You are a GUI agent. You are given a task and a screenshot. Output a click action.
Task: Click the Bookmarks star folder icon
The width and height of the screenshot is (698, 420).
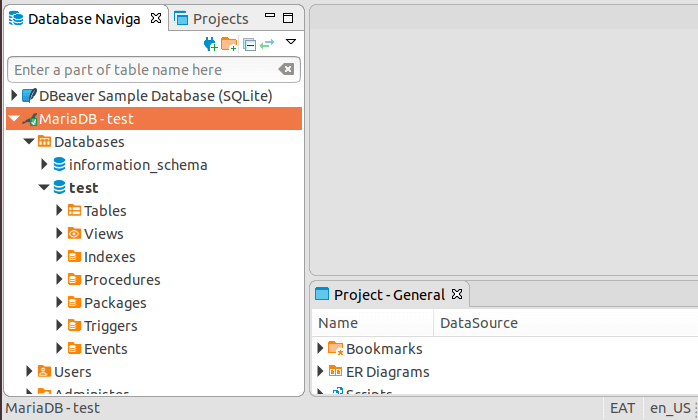pos(336,348)
